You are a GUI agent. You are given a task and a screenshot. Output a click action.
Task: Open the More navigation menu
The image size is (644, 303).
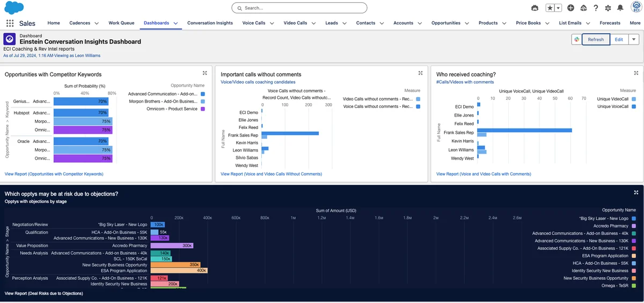pyautogui.click(x=635, y=23)
